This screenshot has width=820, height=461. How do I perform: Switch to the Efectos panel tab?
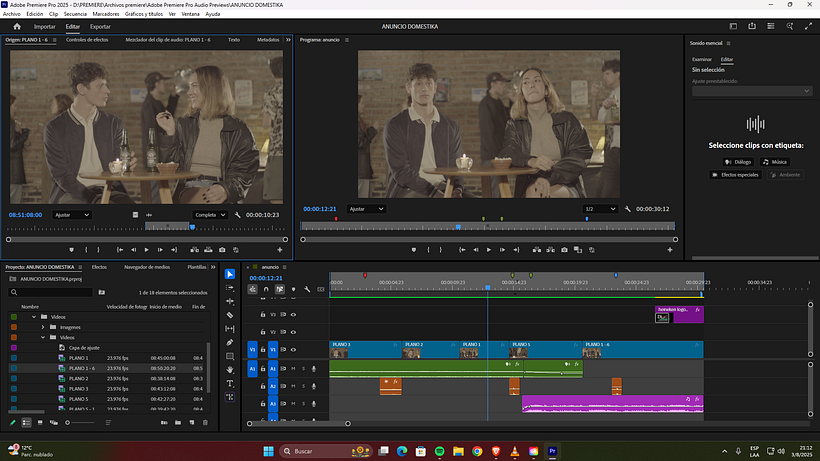[x=99, y=267]
